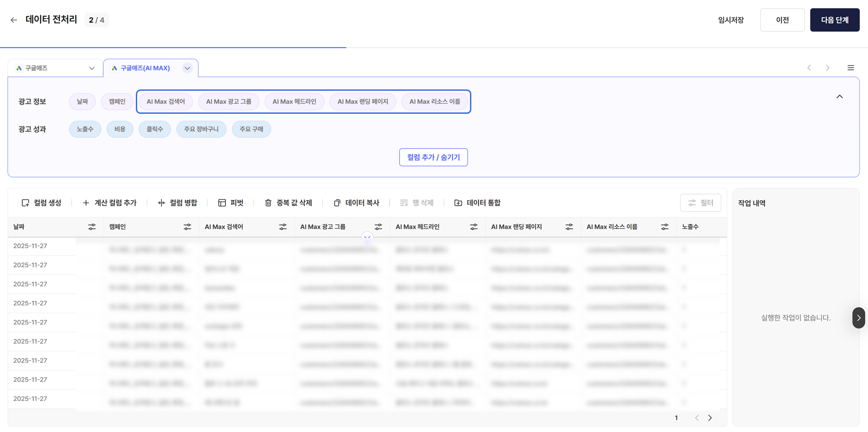Click filter icon on AI Max 헤드라인 column
Screen dimensions: 868x432
(474, 227)
